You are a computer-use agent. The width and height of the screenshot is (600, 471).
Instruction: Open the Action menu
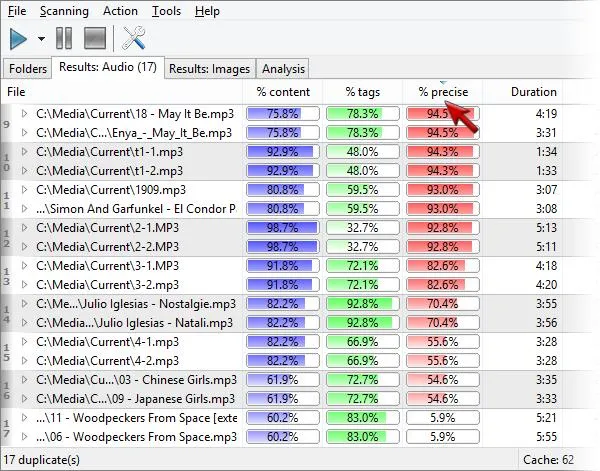[120, 11]
